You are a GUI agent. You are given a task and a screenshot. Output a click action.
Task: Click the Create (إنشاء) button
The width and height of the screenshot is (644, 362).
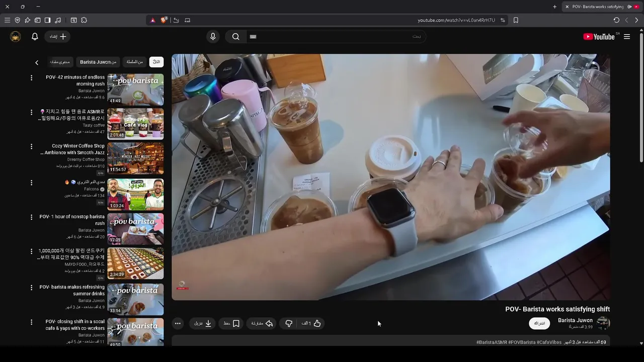click(x=57, y=37)
